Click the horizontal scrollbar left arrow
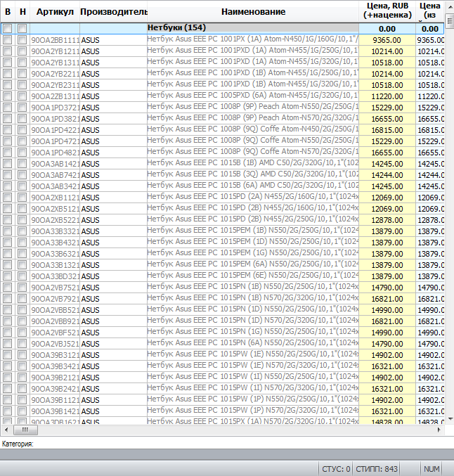454x476 pixels. click(6, 430)
